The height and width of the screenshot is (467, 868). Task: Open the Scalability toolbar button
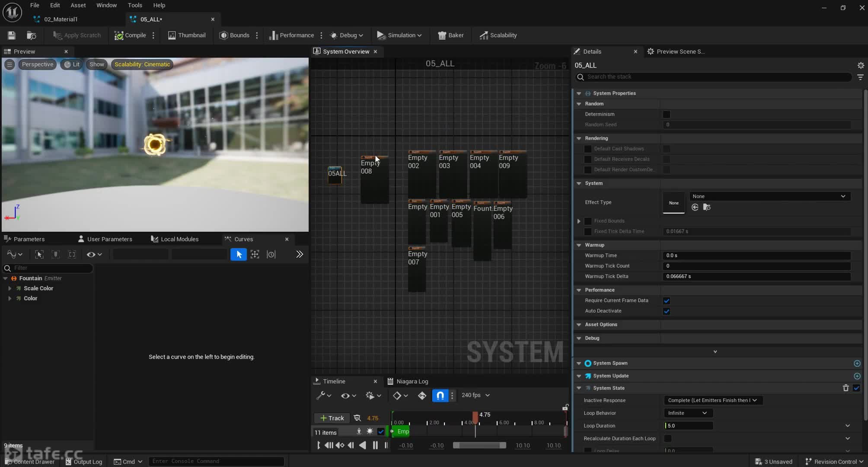pyautogui.click(x=498, y=35)
